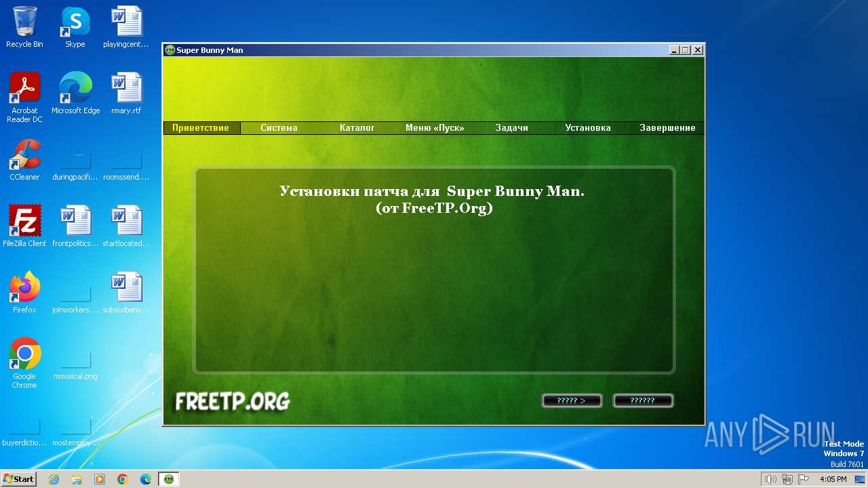The image size is (868, 488).
Task: Select the Super Bunny Man taskbar item
Action: pos(169,479)
